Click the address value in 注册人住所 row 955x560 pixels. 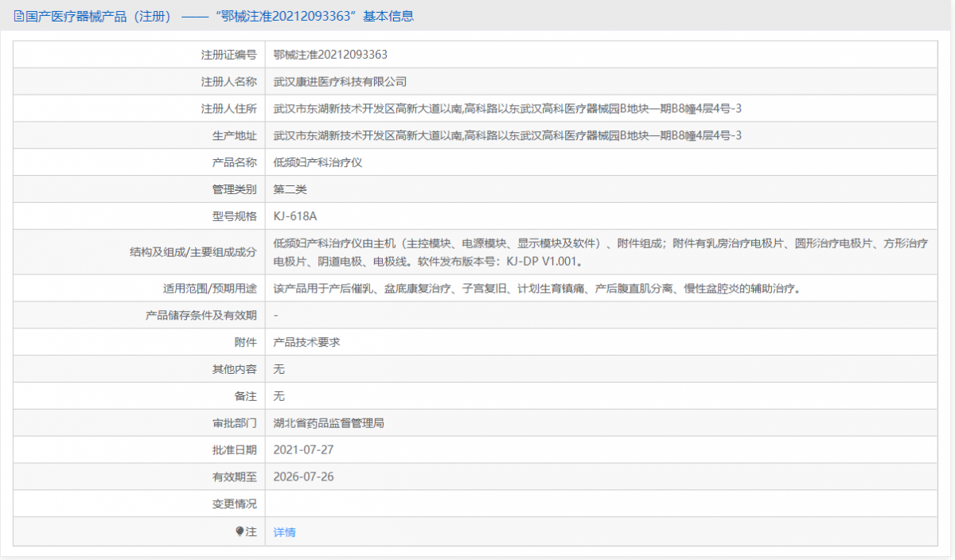508,109
